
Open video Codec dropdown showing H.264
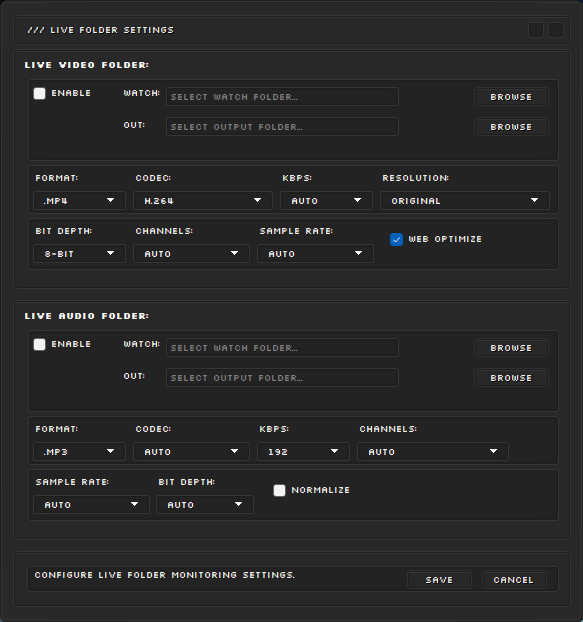[203, 201]
